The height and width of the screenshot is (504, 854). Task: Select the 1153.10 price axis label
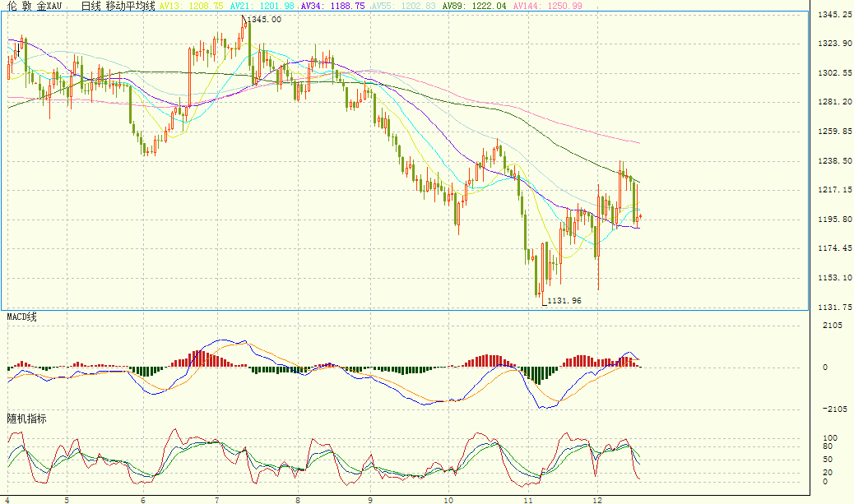click(835, 278)
